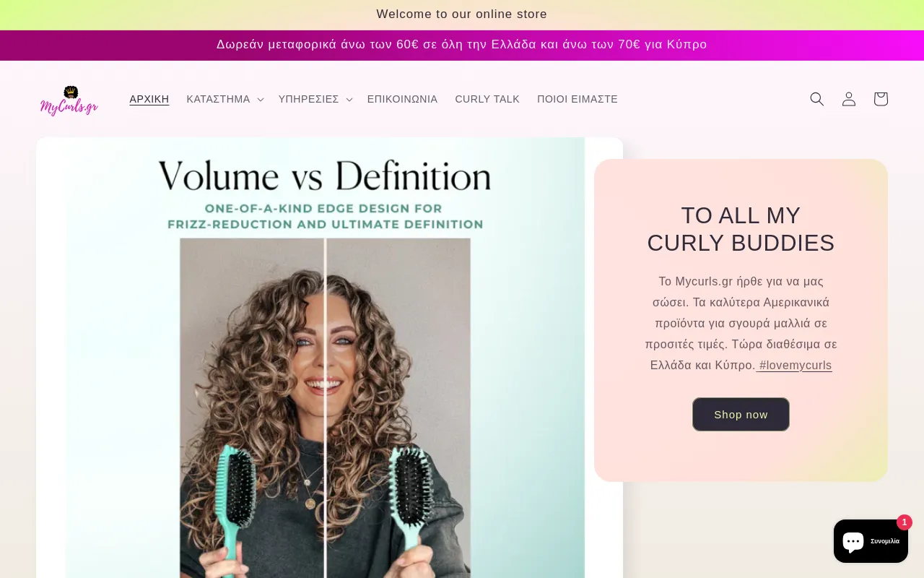This screenshot has height=578, width=924.
Task: Click the Mycurls.gr description paragraph
Action: 741,323
